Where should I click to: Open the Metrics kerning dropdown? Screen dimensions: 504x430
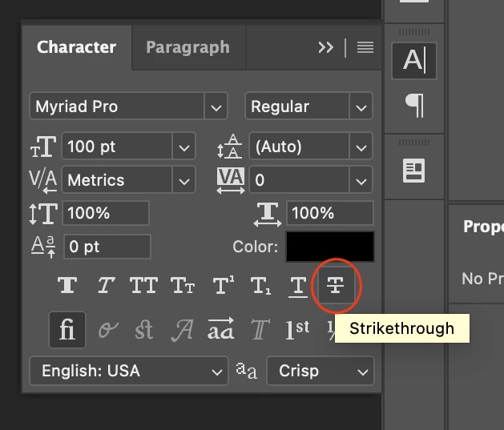(x=183, y=180)
